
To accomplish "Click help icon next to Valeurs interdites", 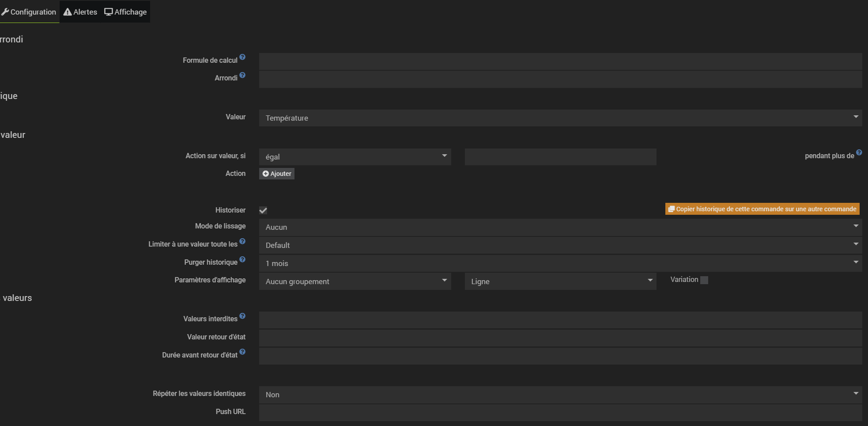I will click(x=242, y=316).
